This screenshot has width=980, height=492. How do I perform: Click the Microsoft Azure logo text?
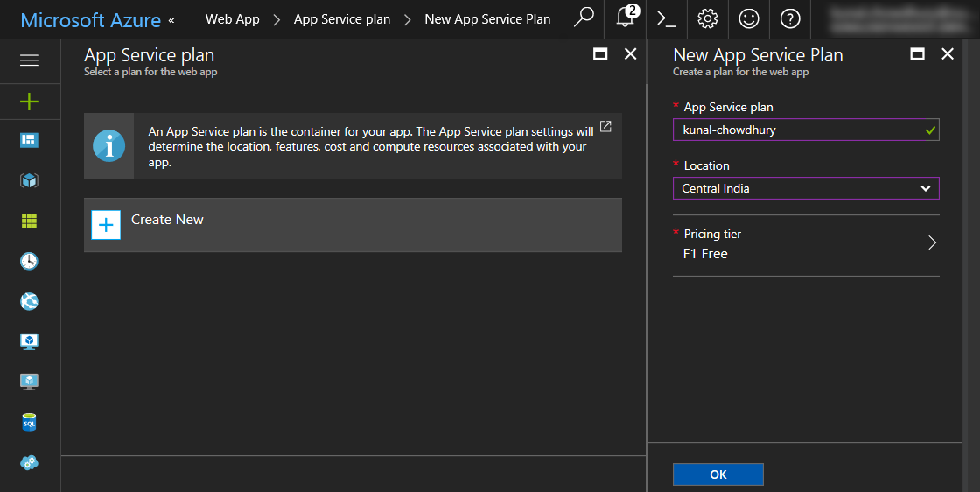(x=91, y=20)
